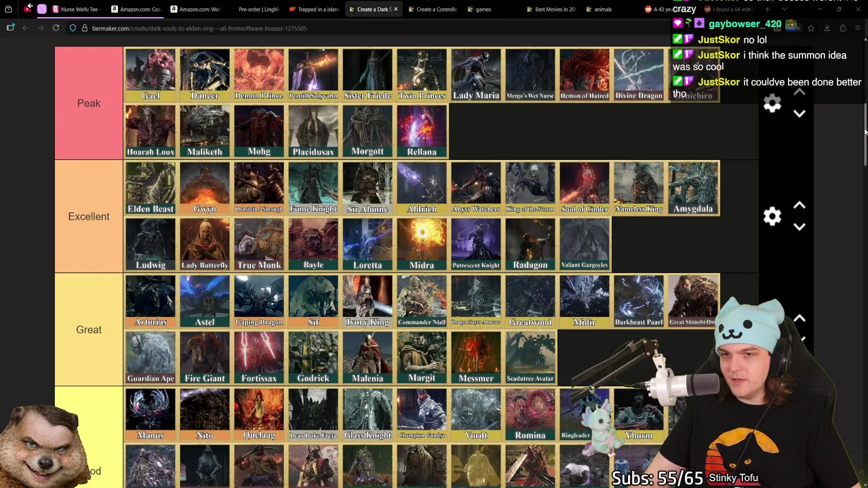The height and width of the screenshot is (488, 868).
Task: Go back using browser back arrow
Action: [25, 28]
